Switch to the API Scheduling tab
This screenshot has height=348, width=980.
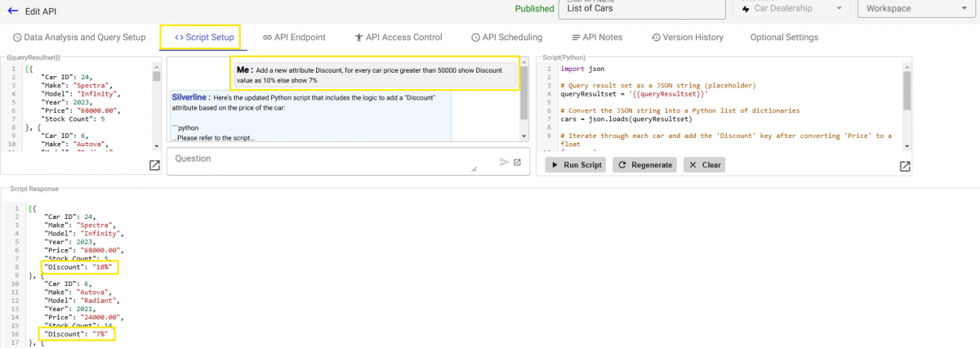(x=506, y=38)
